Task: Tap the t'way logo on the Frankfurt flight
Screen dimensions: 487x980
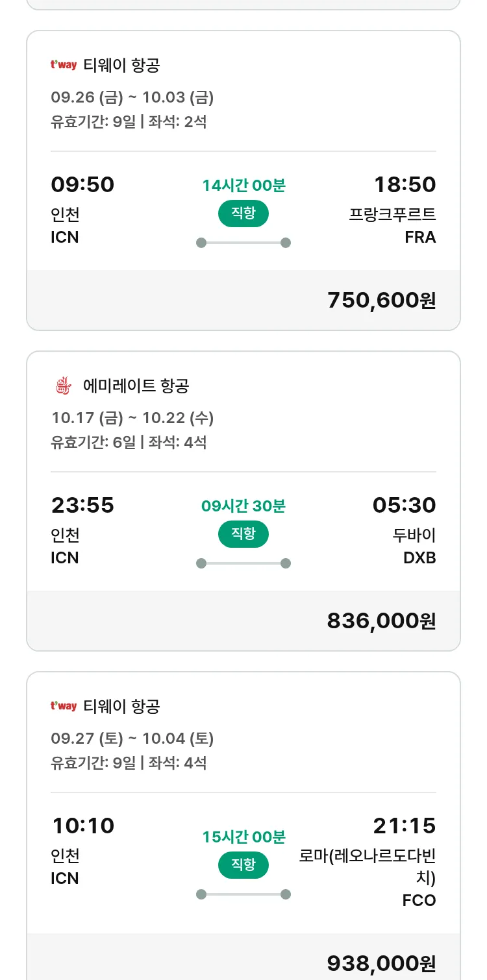Action: pos(64,65)
